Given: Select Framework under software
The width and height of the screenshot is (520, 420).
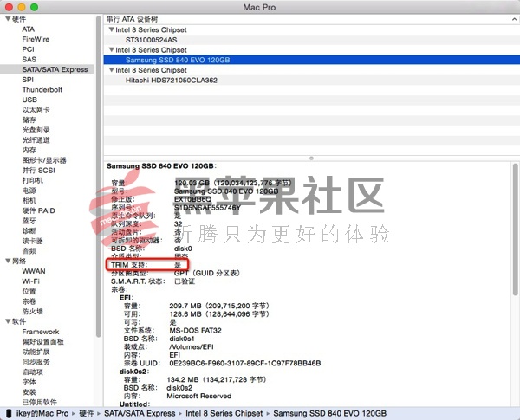Looking at the screenshot, I should coord(41,332).
